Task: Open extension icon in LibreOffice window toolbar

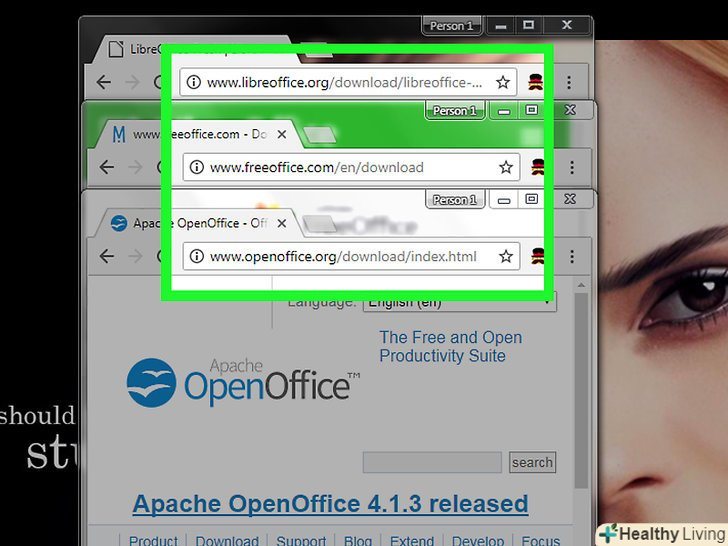Action: (x=535, y=82)
